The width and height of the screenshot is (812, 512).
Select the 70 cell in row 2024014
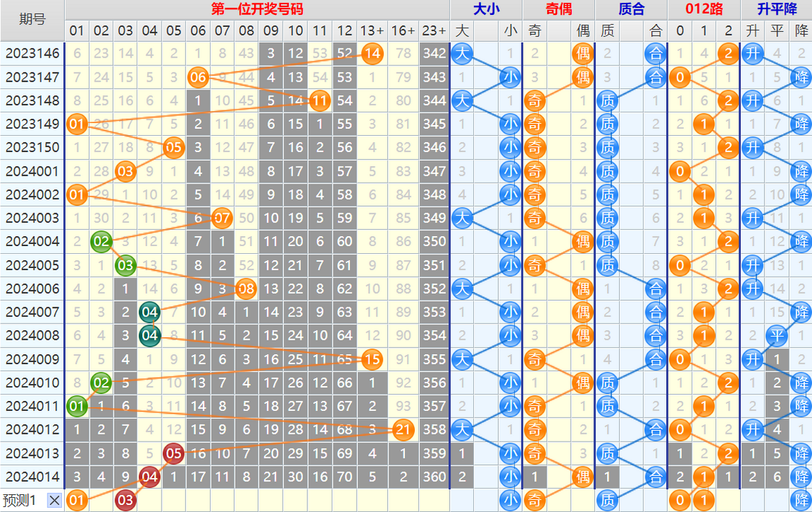pos(344,476)
